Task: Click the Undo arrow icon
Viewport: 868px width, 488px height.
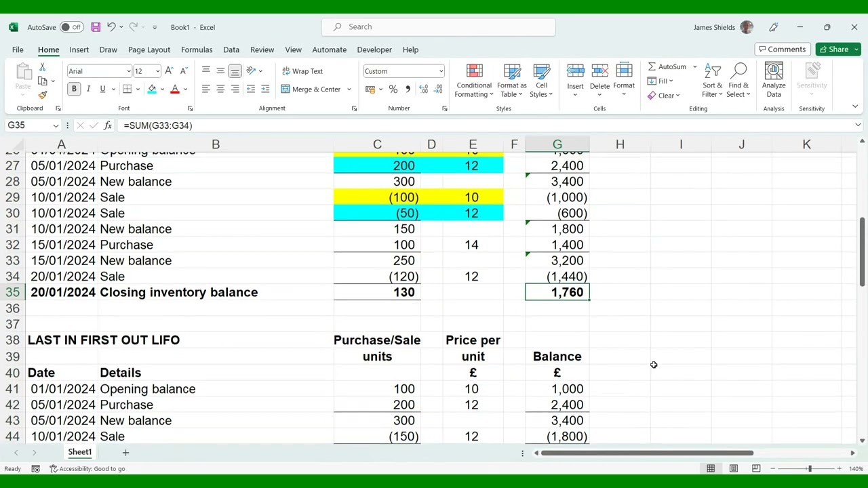Action: [x=111, y=27]
